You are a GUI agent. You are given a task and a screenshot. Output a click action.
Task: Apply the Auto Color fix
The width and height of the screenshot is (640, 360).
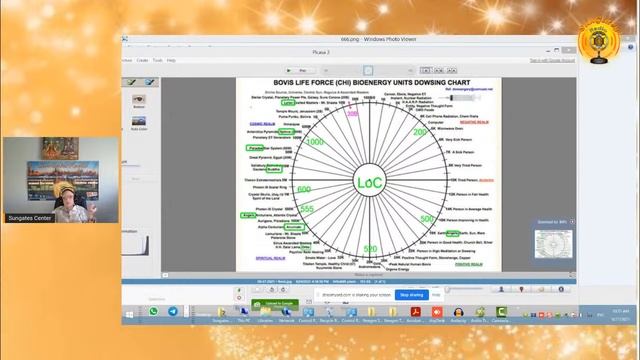[x=139, y=123]
